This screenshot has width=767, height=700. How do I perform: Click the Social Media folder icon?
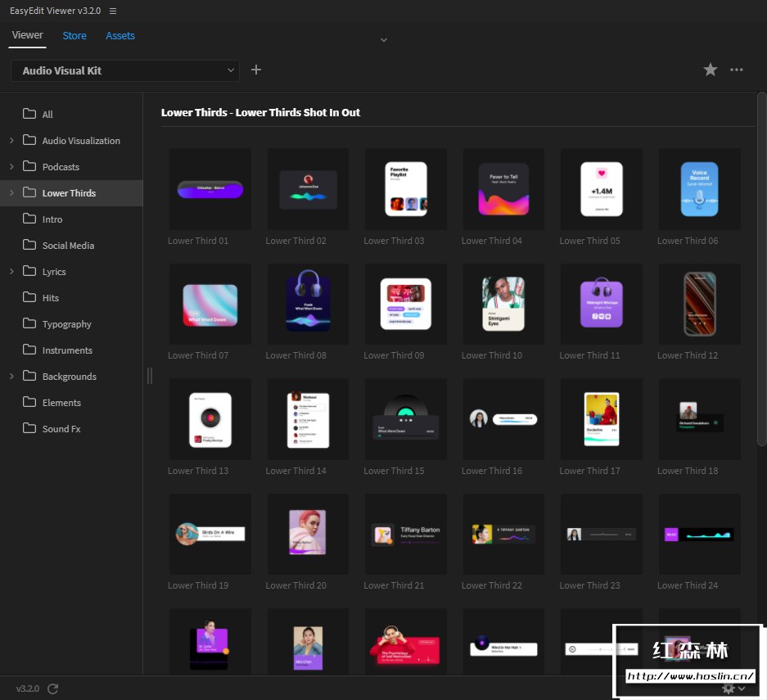point(29,245)
